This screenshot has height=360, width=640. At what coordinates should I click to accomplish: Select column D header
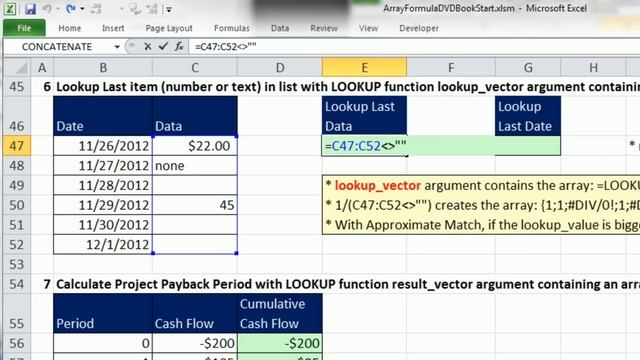point(280,67)
